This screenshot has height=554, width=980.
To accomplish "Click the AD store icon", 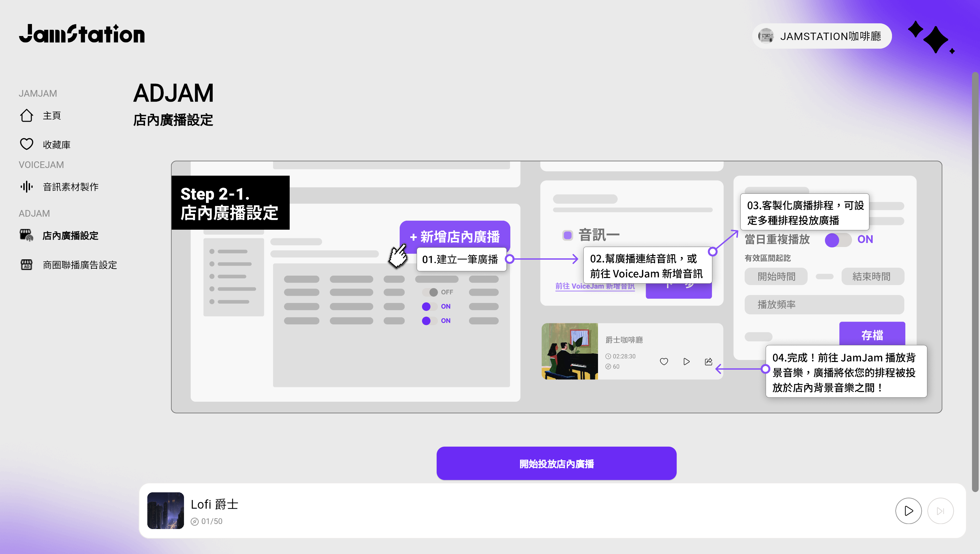I will click(x=27, y=264).
